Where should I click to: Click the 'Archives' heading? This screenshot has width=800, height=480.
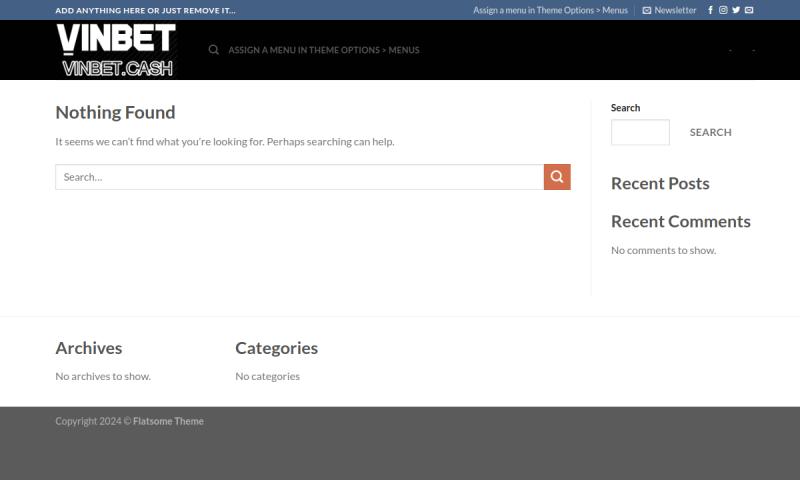click(89, 348)
